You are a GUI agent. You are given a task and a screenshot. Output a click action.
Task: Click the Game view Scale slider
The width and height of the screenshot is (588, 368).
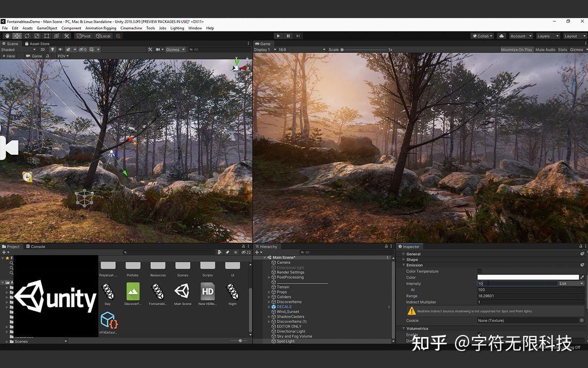click(364, 49)
